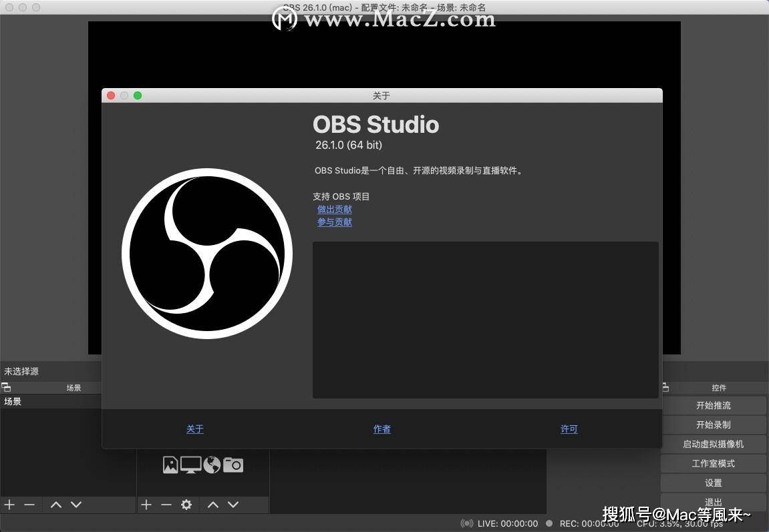Show the 关于 section at dialog bottom

tap(194, 429)
